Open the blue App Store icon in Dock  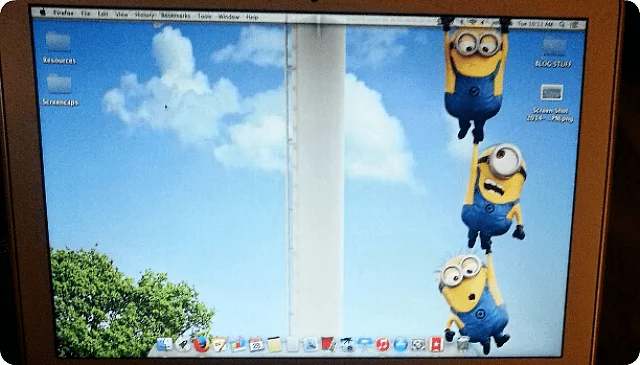click(401, 344)
